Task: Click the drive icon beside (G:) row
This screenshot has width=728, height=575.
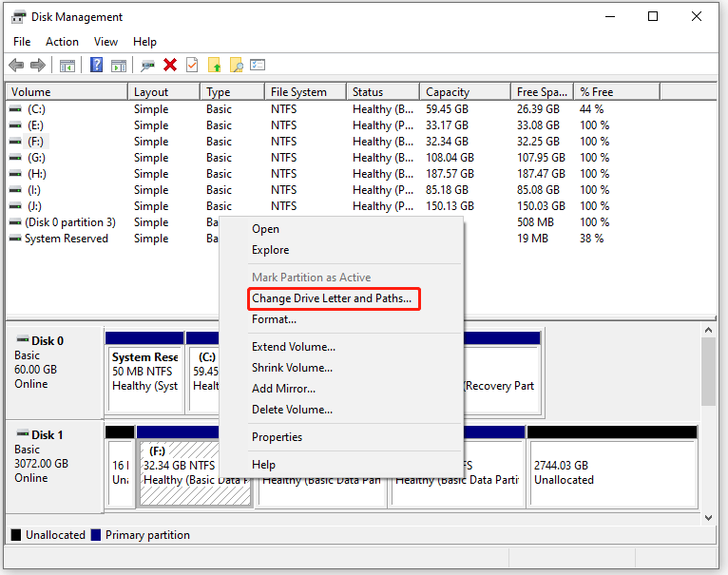Action: (15, 158)
